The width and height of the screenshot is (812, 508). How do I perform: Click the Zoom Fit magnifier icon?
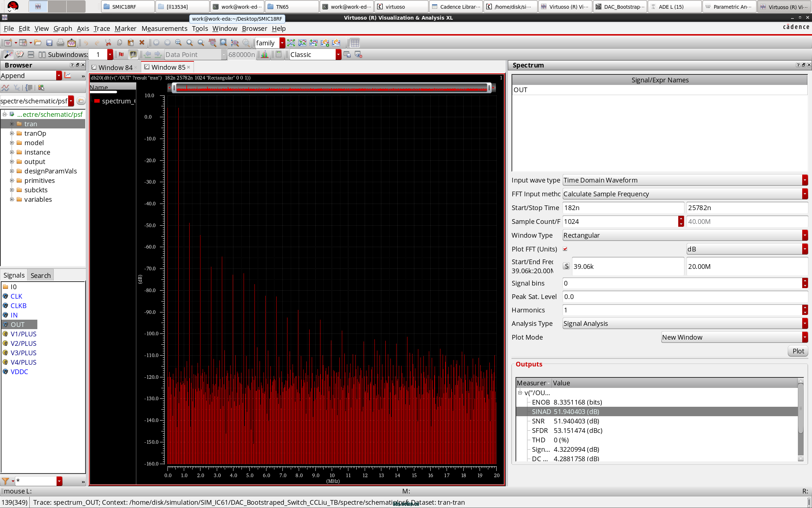(x=178, y=43)
